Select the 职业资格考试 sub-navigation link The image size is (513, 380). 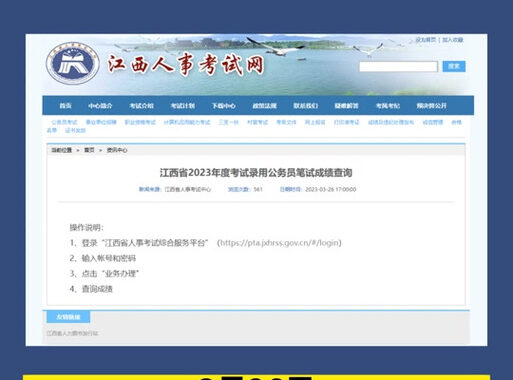140,122
